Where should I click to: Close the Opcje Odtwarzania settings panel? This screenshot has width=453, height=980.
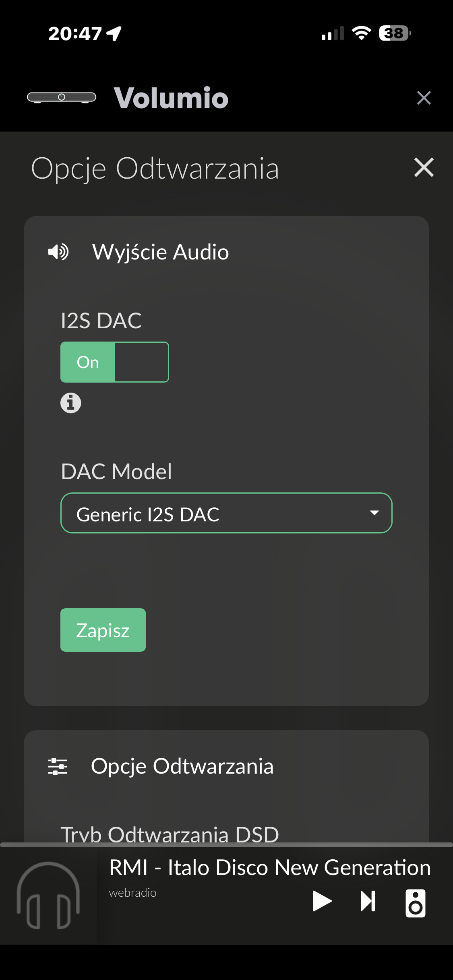[x=424, y=167]
